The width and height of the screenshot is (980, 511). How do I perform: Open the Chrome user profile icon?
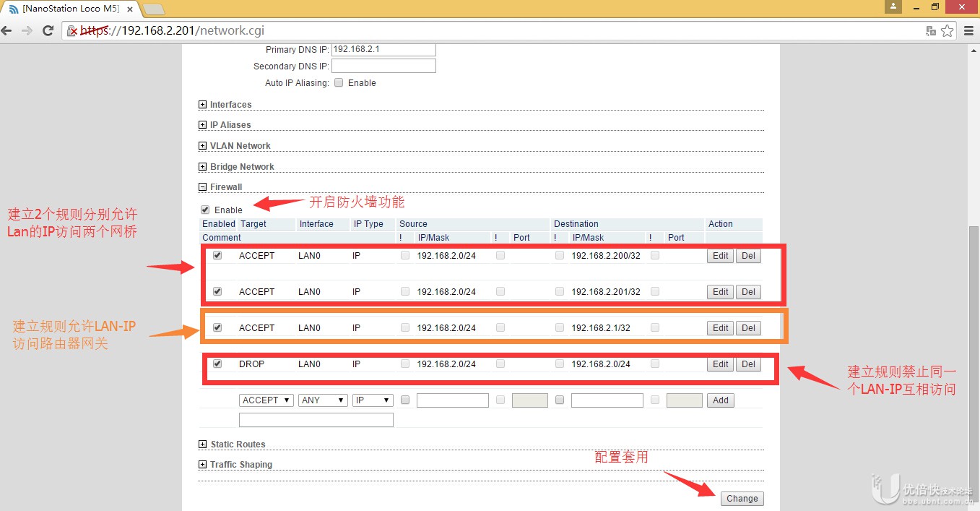[x=893, y=7]
